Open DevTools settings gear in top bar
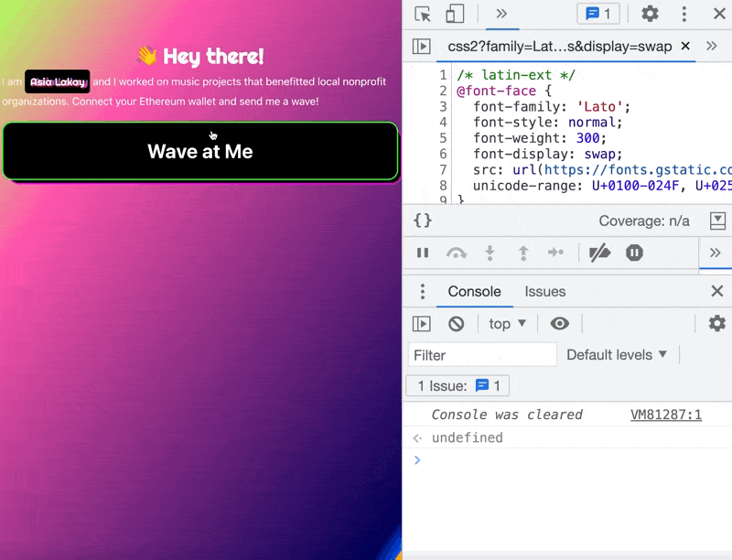Viewport: 732px width, 560px height. (650, 14)
